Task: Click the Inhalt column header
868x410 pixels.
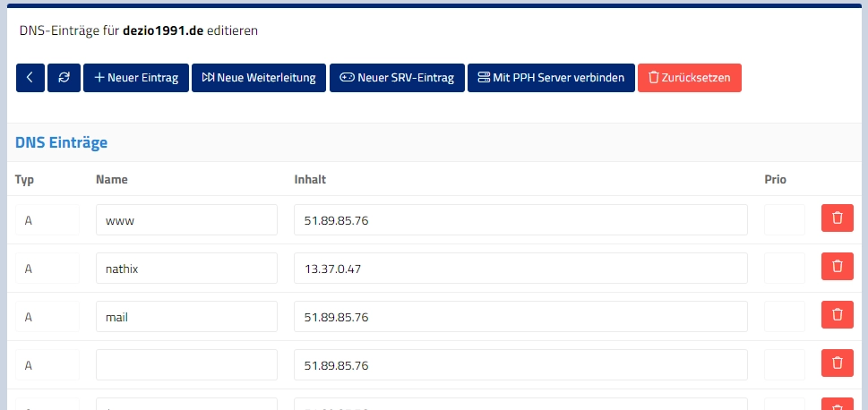Action: point(310,179)
